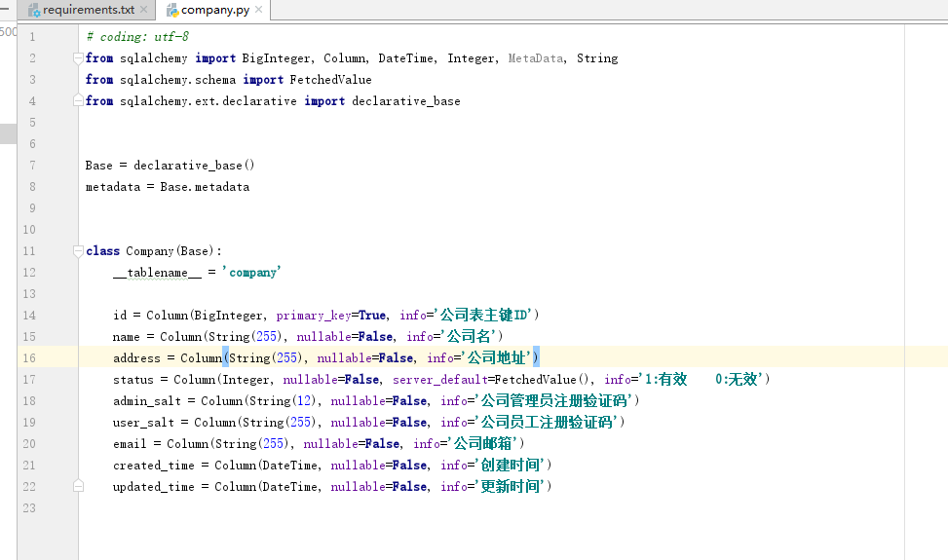
Task: Click the '创建时间' info string
Action: 511,466
